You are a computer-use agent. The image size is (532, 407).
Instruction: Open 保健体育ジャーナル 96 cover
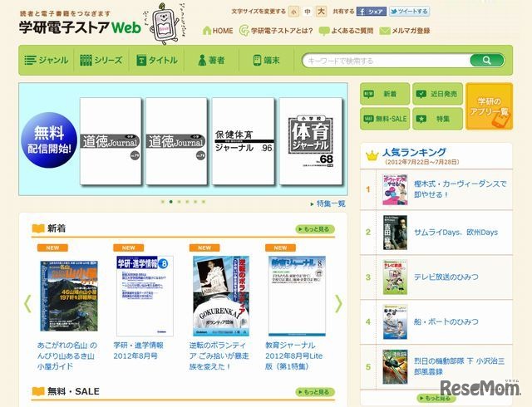(243, 141)
